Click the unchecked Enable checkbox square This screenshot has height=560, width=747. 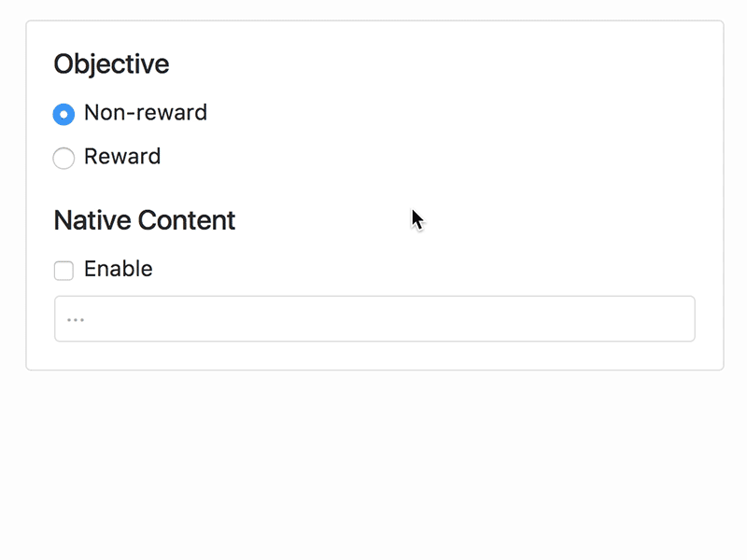pyautogui.click(x=63, y=270)
